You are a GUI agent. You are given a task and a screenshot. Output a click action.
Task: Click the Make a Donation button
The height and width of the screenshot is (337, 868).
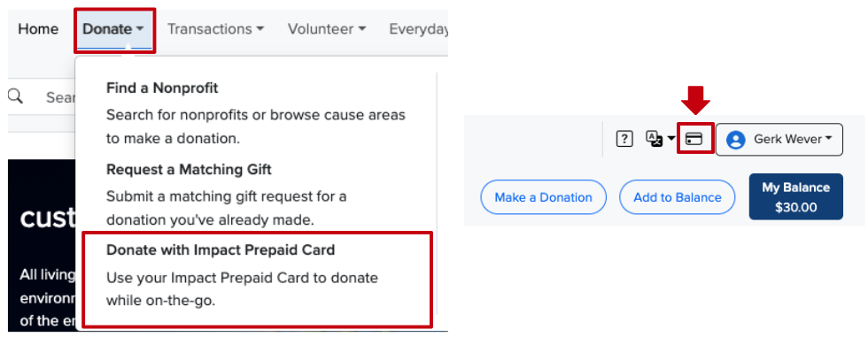click(543, 197)
